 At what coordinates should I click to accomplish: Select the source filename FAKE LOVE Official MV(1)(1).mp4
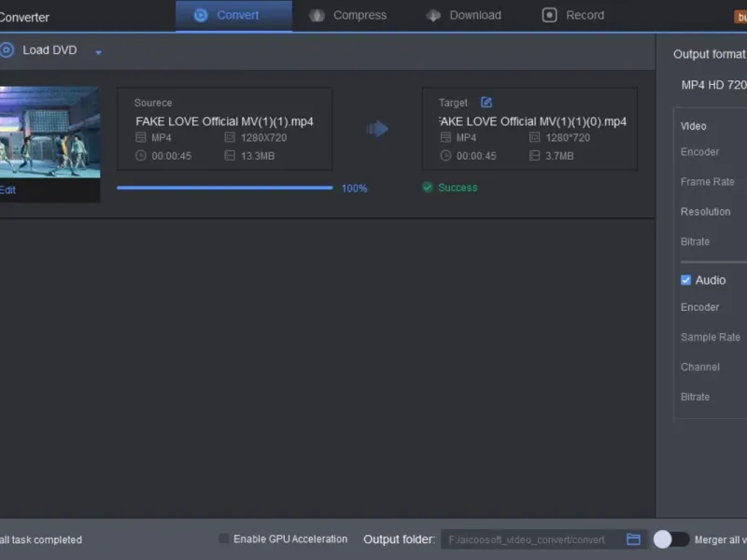pyautogui.click(x=224, y=121)
